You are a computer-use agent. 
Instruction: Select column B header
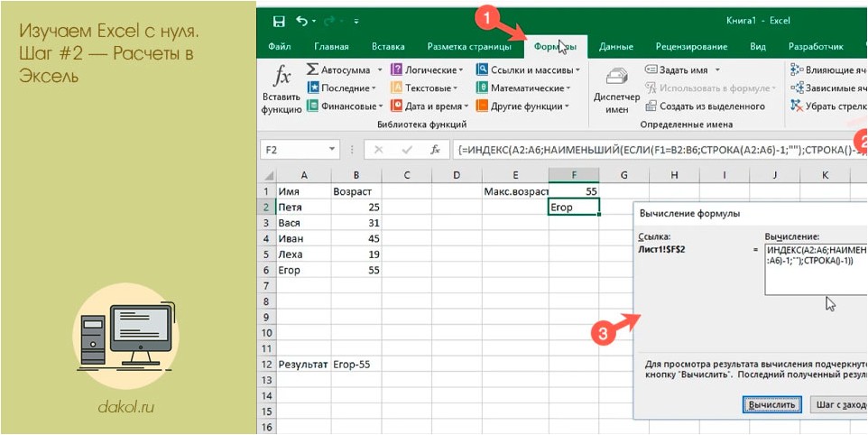pyautogui.click(x=356, y=175)
